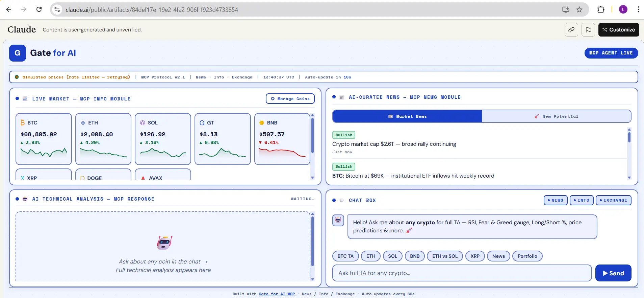Image resolution: width=644 pixels, height=298 pixels.
Task: Click the BTC price $68,805.02
Action: 39,134
